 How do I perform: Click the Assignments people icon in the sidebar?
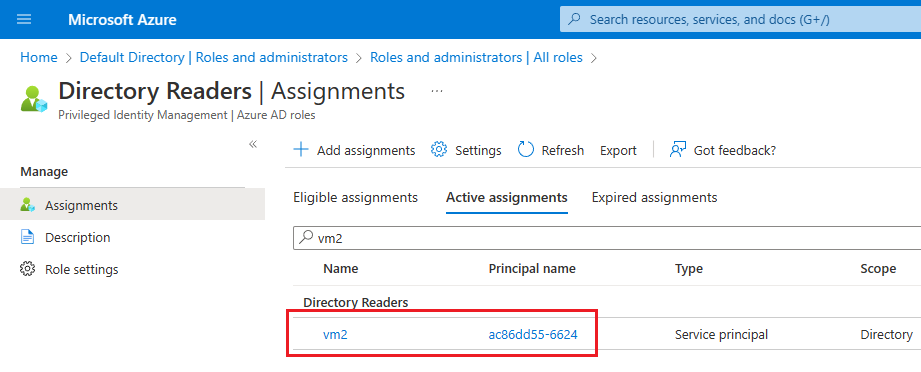[x=28, y=205]
